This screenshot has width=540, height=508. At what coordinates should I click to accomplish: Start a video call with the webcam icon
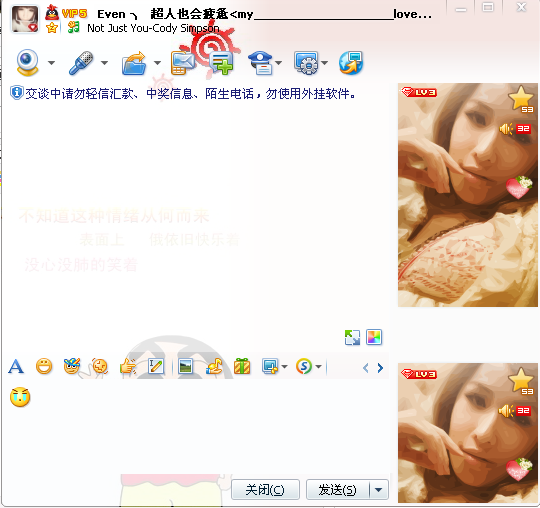[x=27, y=62]
